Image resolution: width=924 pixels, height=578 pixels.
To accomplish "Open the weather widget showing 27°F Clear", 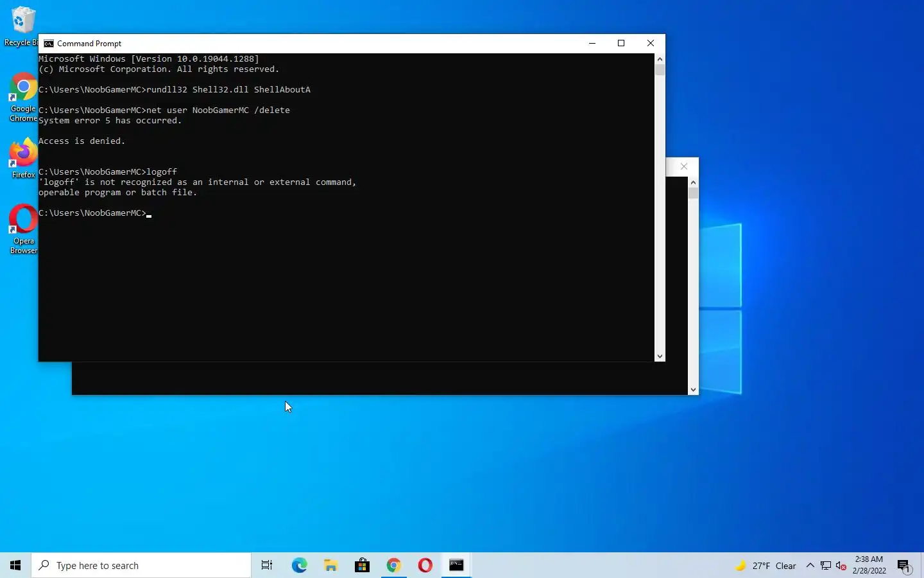I will click(766, 566).
